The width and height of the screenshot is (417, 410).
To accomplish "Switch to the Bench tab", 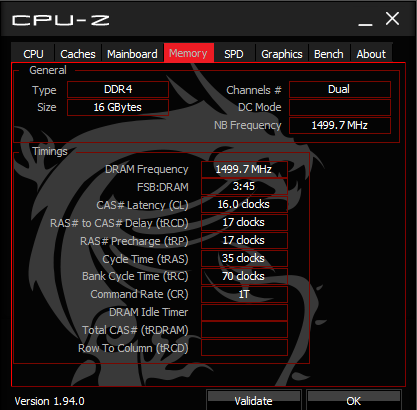I will click(329, 54).
